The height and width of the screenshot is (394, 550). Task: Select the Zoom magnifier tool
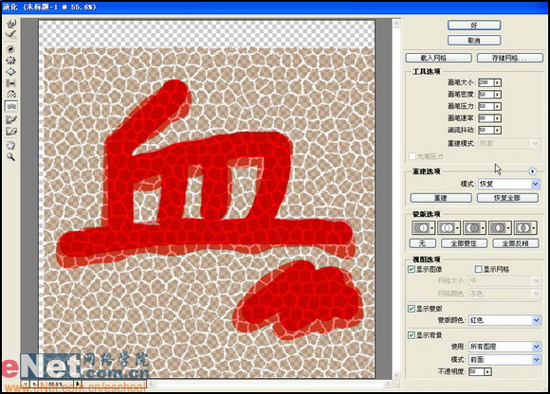[11, 157]
